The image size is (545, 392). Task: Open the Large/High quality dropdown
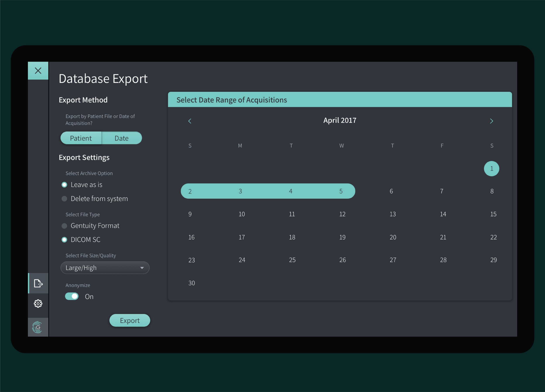[x=105, y=268]
